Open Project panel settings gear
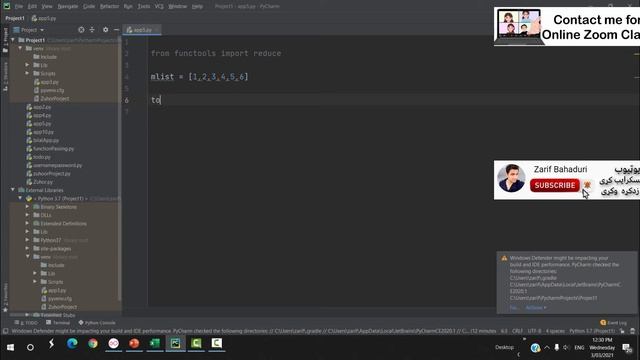This screenshot has width=640, height=360. coord(106,30)
